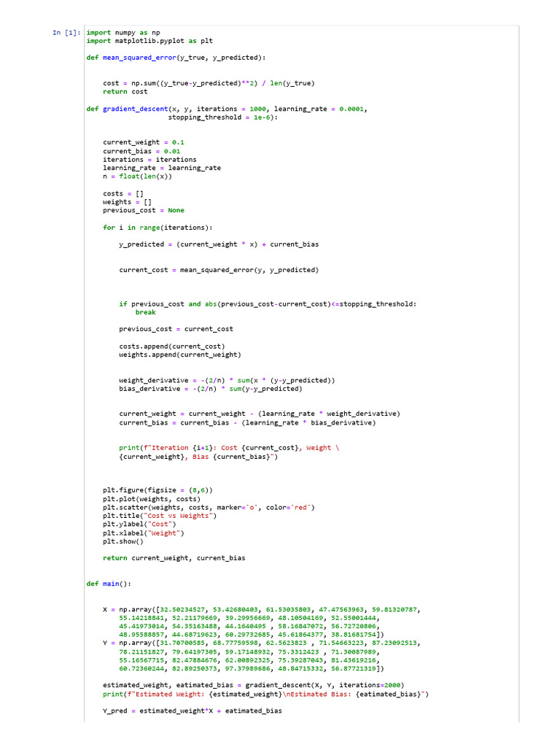Click the plt.scatter line with marker and color
The image size is (560, 747).
click(209, 508)
